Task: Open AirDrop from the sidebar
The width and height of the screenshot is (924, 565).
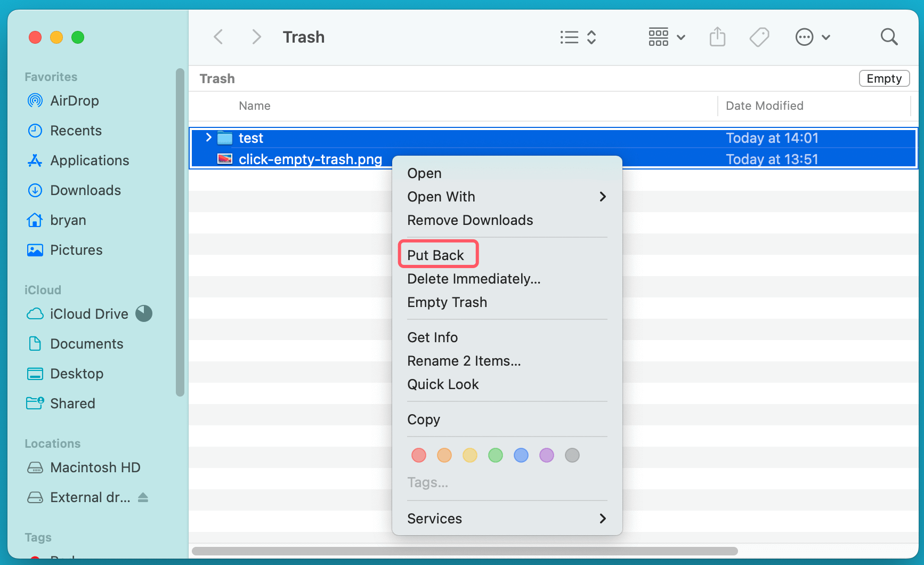Action: 74,100
